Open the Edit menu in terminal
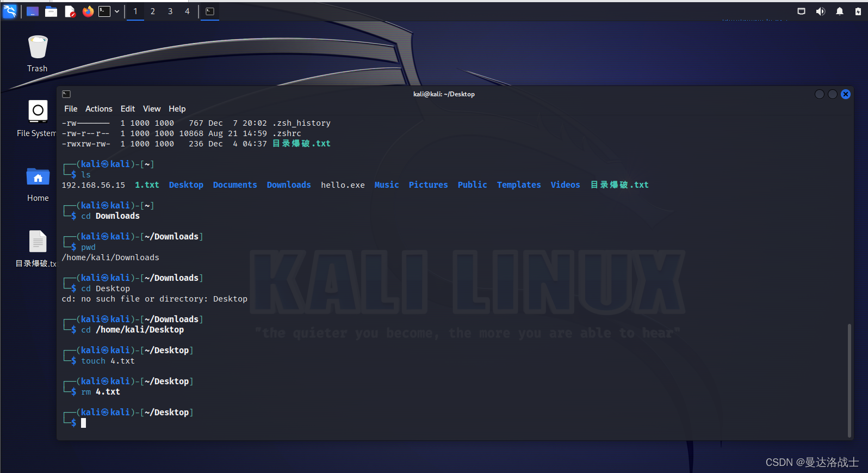The height and width of the screenshot is (473, 868). click(x=128, y=109)
